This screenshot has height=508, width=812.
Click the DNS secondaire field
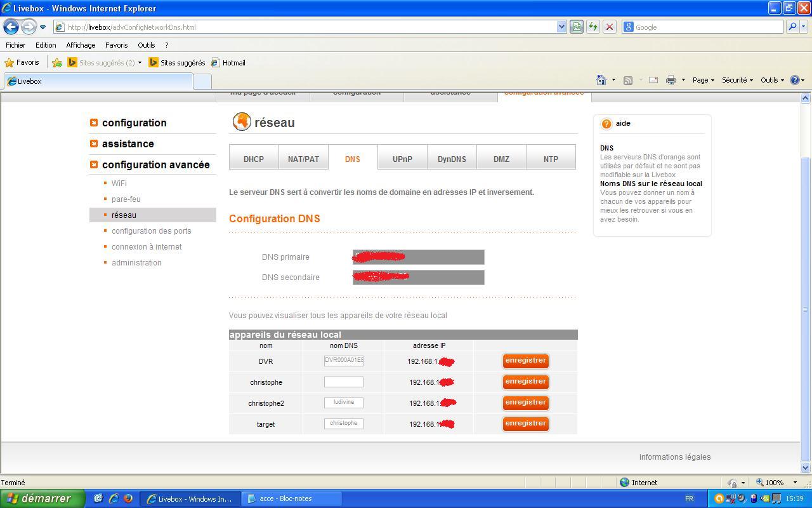pos(419,277)
